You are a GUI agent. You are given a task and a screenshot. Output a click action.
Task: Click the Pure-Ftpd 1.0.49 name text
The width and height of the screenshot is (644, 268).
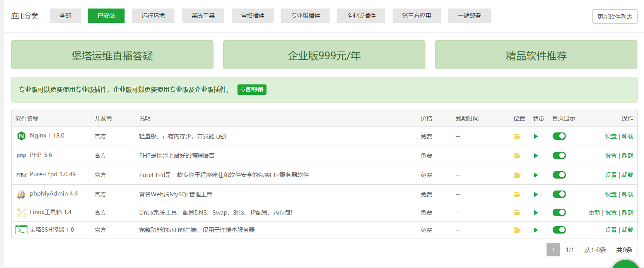coord(53,174)
